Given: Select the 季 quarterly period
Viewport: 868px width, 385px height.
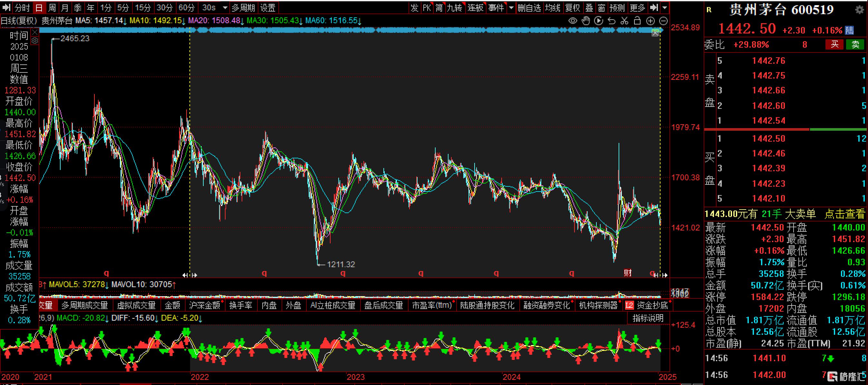Looking at the screenshot, I should coord(78,7).
